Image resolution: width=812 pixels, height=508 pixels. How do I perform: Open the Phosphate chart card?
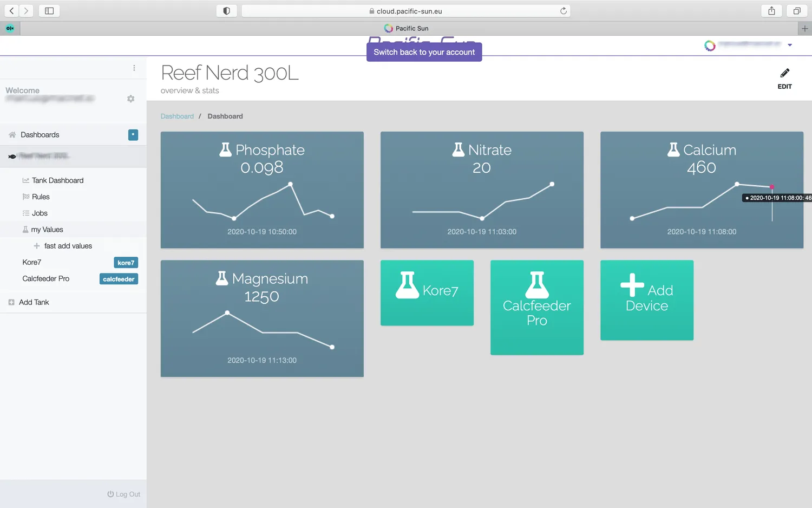262,190
